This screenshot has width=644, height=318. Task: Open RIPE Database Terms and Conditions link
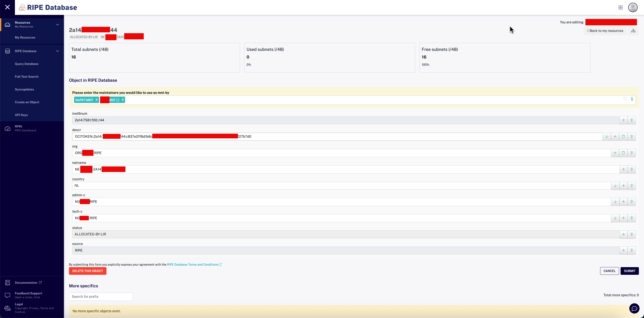point(192,265)
